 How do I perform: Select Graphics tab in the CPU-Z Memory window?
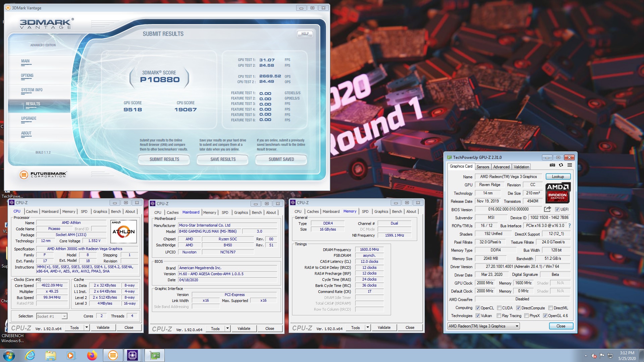pos(381,212)
